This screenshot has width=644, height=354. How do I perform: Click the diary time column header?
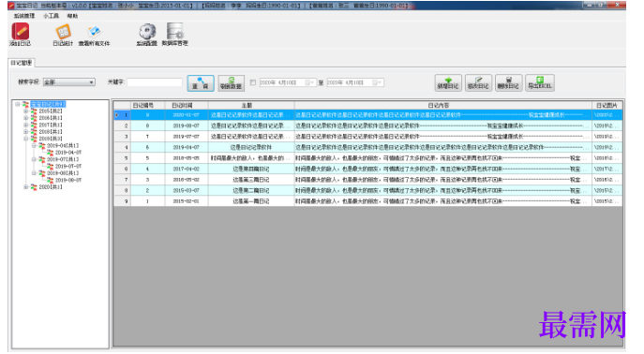point(187,106)
